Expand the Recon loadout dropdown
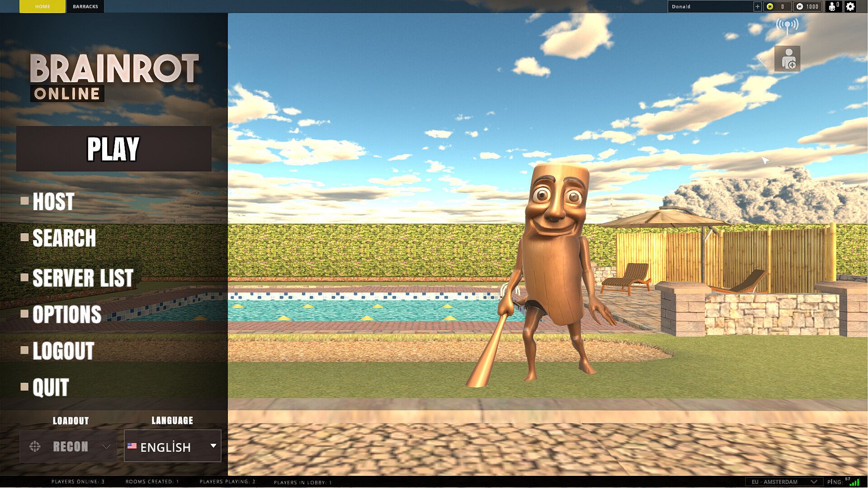Image resolution: width=868 pixels, height=488 pixels. point(106,446)
